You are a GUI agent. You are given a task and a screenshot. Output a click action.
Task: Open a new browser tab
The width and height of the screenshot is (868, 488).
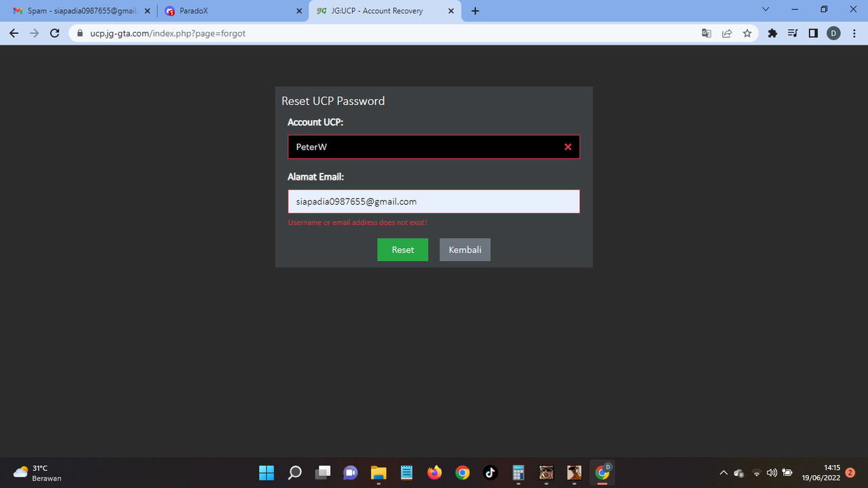(475, 11)
